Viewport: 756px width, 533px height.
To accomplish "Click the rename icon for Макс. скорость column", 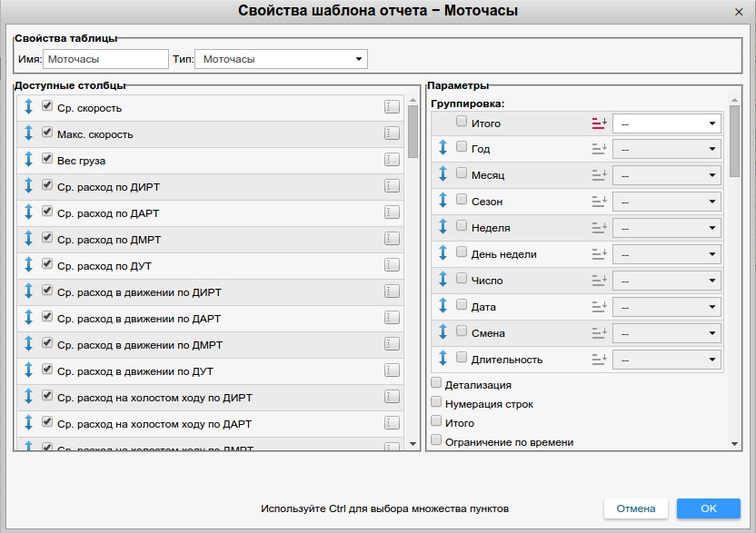I will [392, 133].
